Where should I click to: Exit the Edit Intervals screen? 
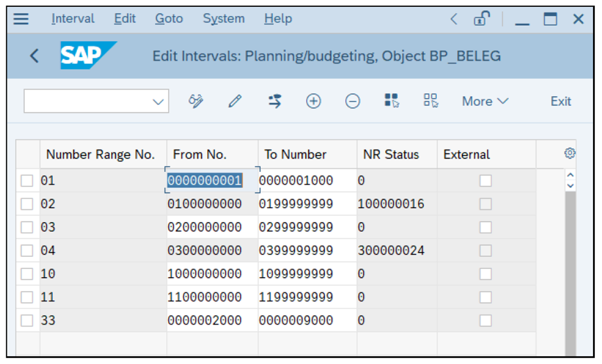560,101
